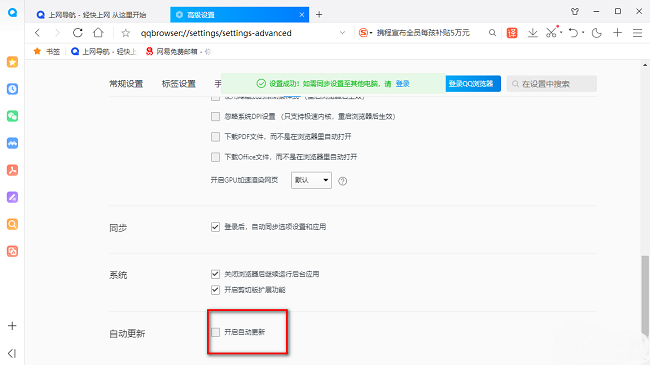Toggle the partially hidden top checkbox
Screen dimensions: 650x365
coord(215,98)
